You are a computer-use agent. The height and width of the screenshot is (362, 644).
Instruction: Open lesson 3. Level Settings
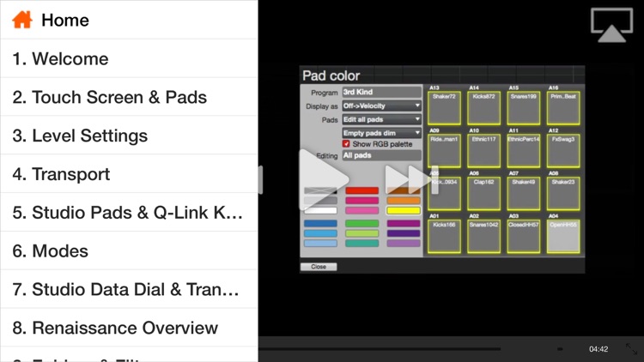[129, 136]
